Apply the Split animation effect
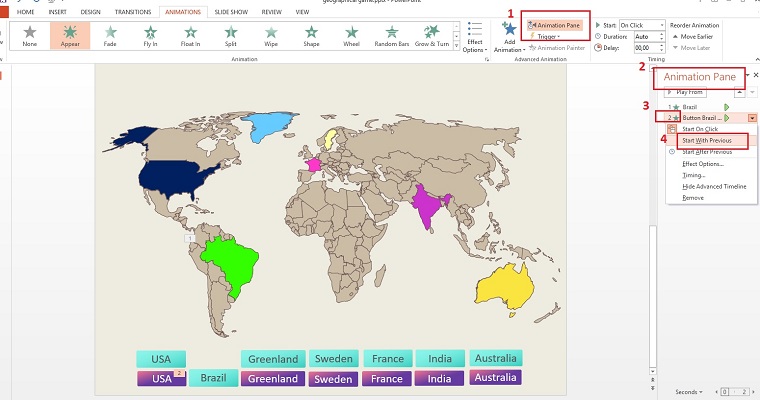The width and height of the screenshot is (760, 400). click(x=230, y=36)
